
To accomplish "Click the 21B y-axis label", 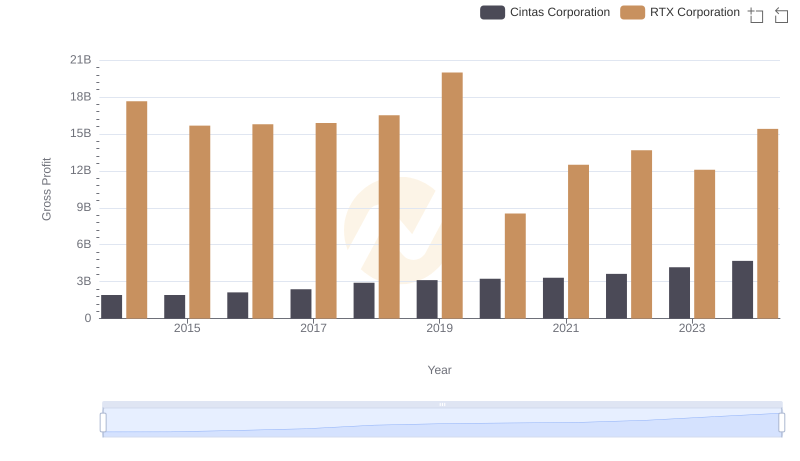I will point(81,60).
